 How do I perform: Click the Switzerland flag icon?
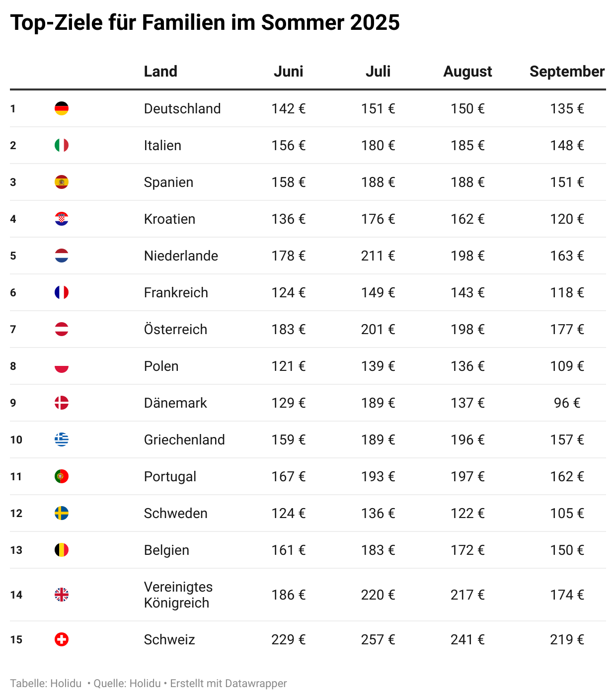click(x=62, y=639)
